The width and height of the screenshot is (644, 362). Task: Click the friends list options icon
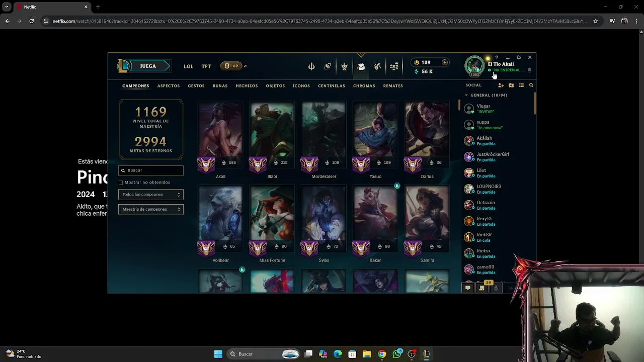(x=521, y=85)
